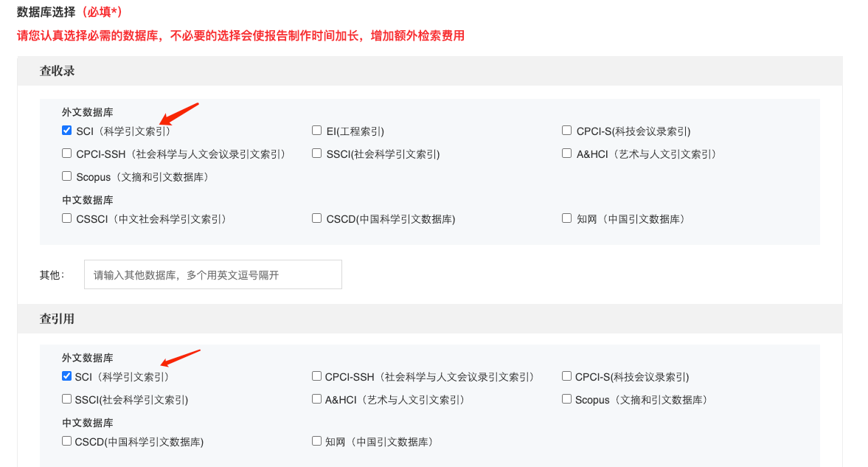Enable CPCI-SSH under 查引用
The width and height of the screenshot is (868, 467).
point(316,376)
